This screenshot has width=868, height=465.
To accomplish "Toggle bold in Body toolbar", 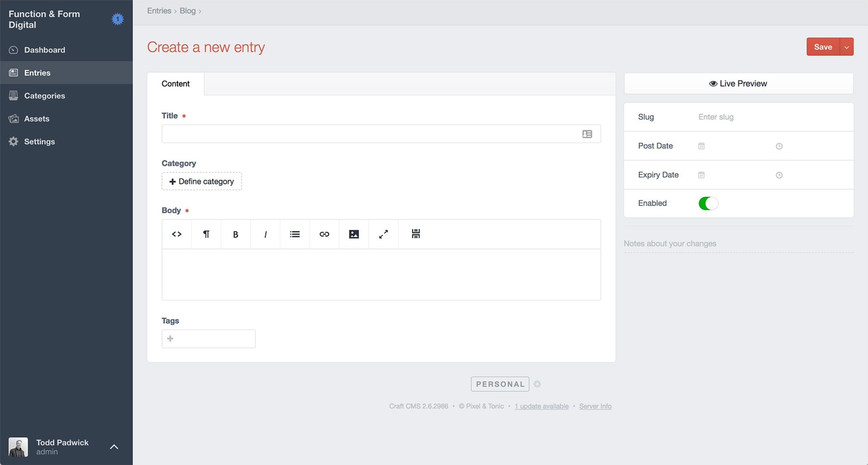I will 236,234.
